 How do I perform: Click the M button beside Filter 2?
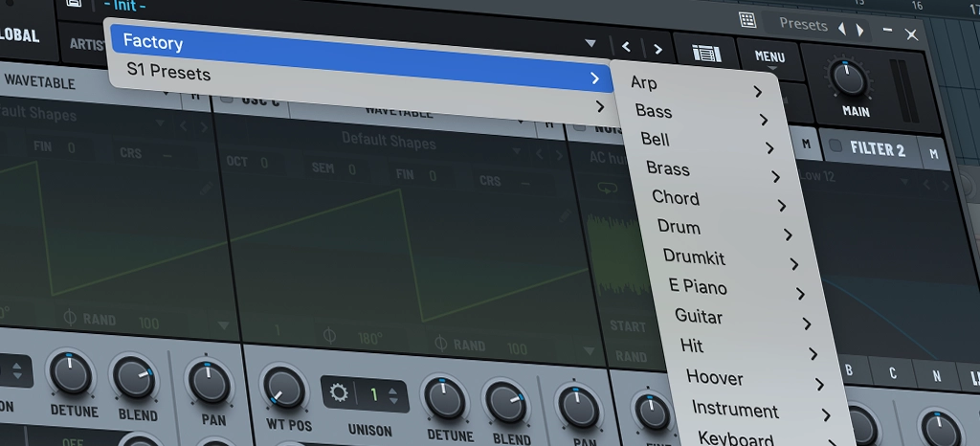coord(934,154)
